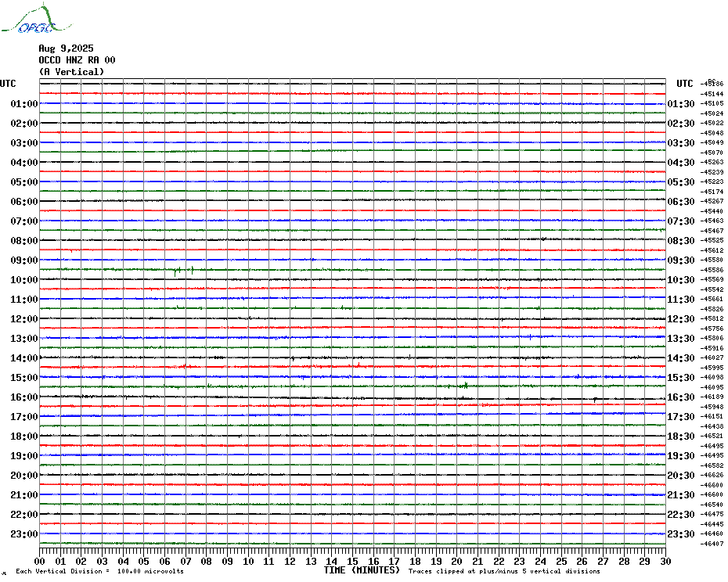Screen dimensions: 728x582
Task: Click the '23:30' time label on the right
Action: 681,533
